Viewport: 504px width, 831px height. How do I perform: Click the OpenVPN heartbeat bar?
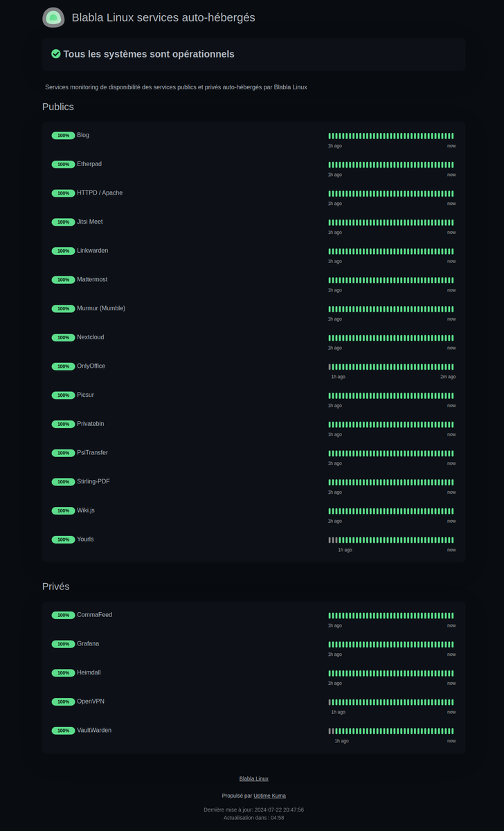pyautogui.click(x=391, y=702)
